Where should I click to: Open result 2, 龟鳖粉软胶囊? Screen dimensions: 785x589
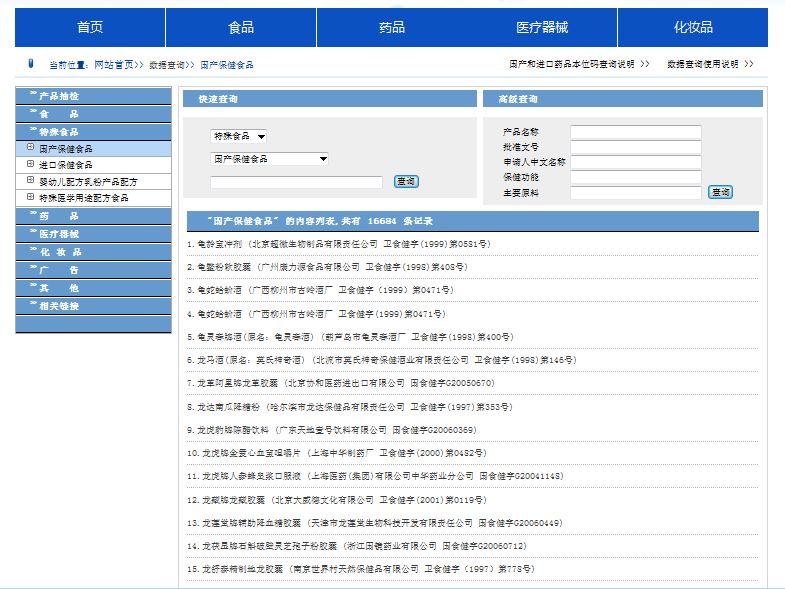click(x=327, y=267)
